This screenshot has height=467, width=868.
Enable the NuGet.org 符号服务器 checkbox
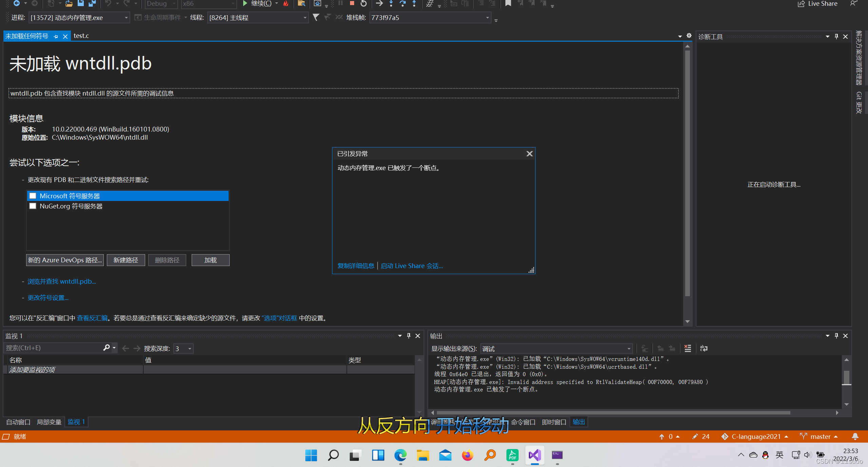(x=33, y=206)
